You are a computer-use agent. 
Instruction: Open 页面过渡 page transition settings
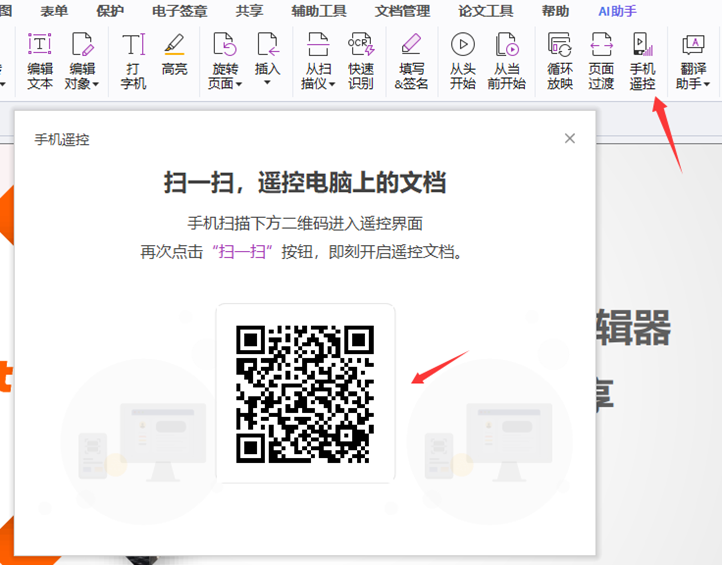601,60
